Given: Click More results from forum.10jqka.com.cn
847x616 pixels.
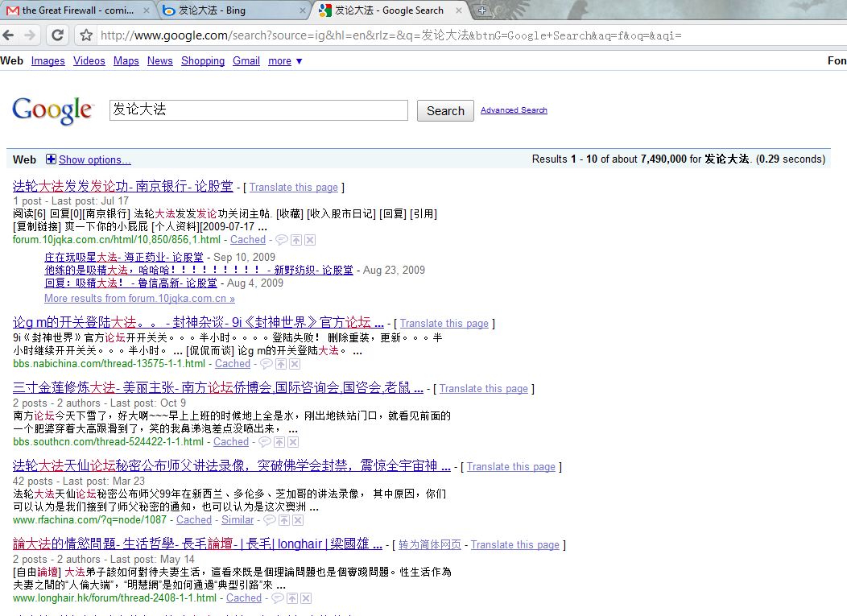Looking at the screenshot, I should tap(139, 298).
